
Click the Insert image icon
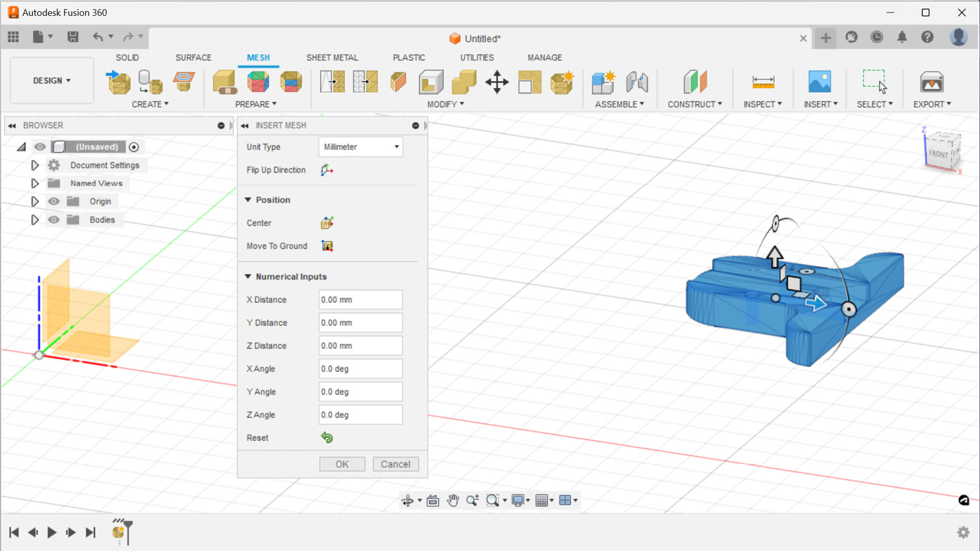pos(820,82)
